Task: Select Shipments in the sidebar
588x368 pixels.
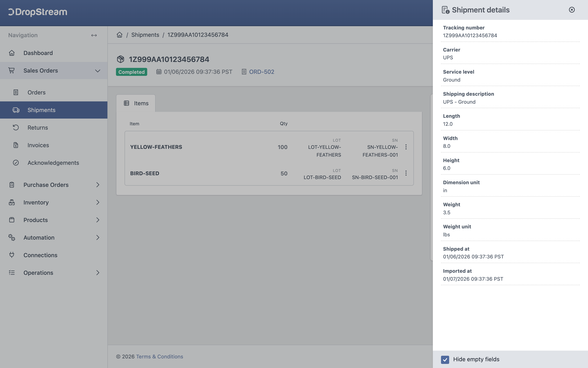Action: pyautogui.click(x=54, y=110)
